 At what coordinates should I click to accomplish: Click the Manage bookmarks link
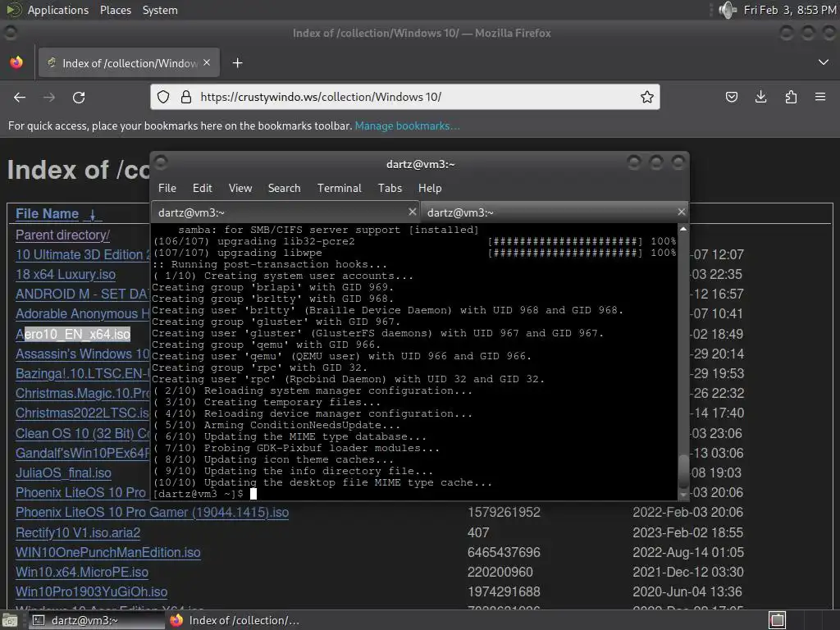coord(407,126)
